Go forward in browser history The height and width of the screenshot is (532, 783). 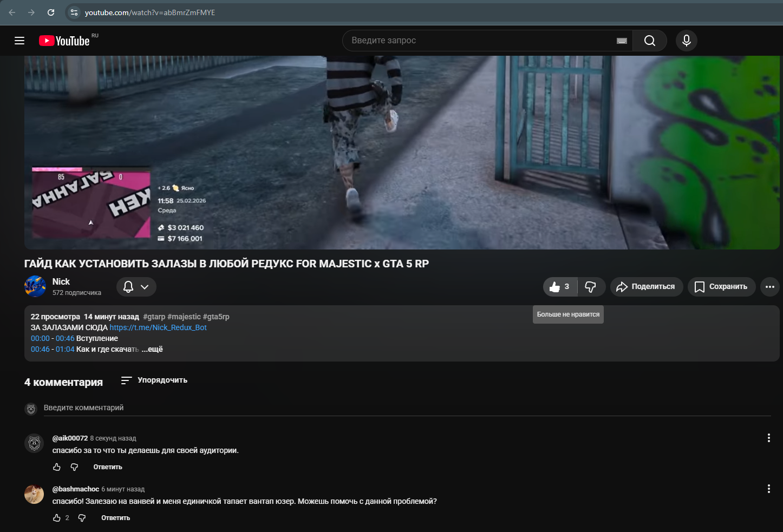pos(31,12)
